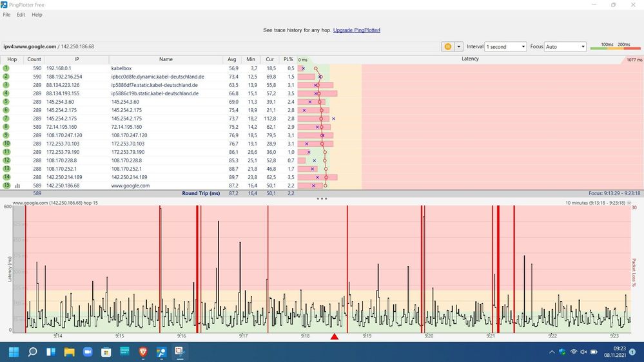Open the Interval dropdown showing 1 second
644x362 pixels.
506,47
